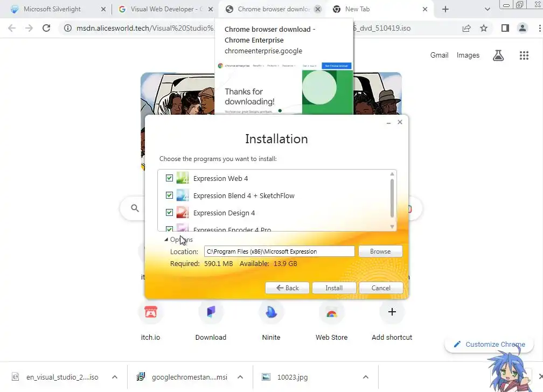Close the Chrome browser download tab

(x=318, y=9)
